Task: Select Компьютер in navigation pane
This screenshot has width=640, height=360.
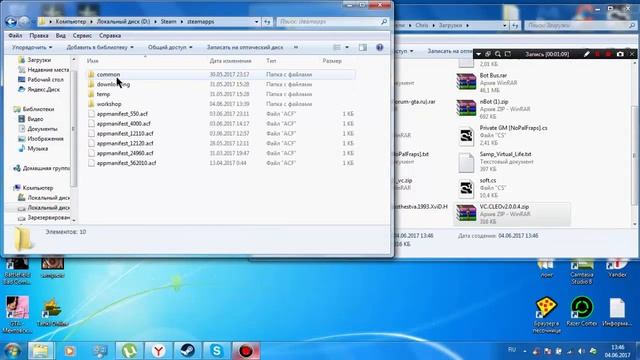Action: click(x=33, y=188)
